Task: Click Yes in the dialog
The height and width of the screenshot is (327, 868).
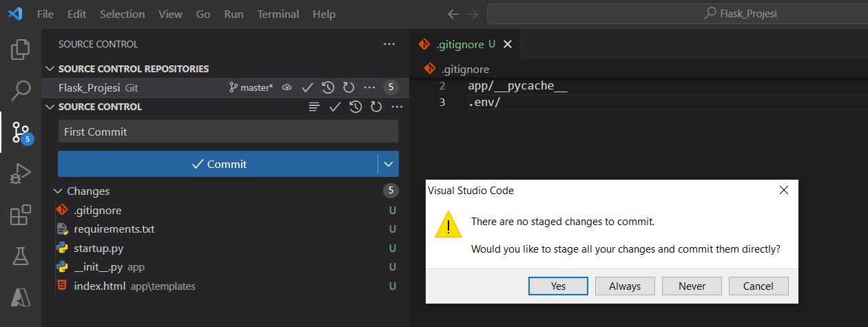Action: [558, 286]
